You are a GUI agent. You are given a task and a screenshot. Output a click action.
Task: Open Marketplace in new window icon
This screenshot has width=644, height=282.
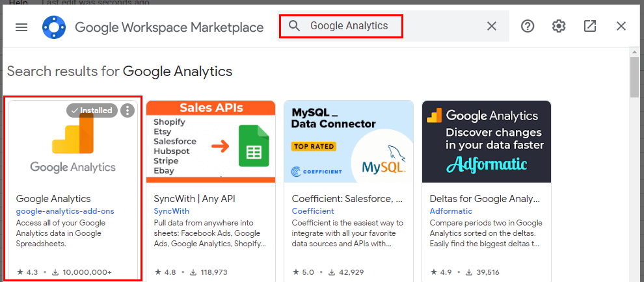click(x=590, y=26)
